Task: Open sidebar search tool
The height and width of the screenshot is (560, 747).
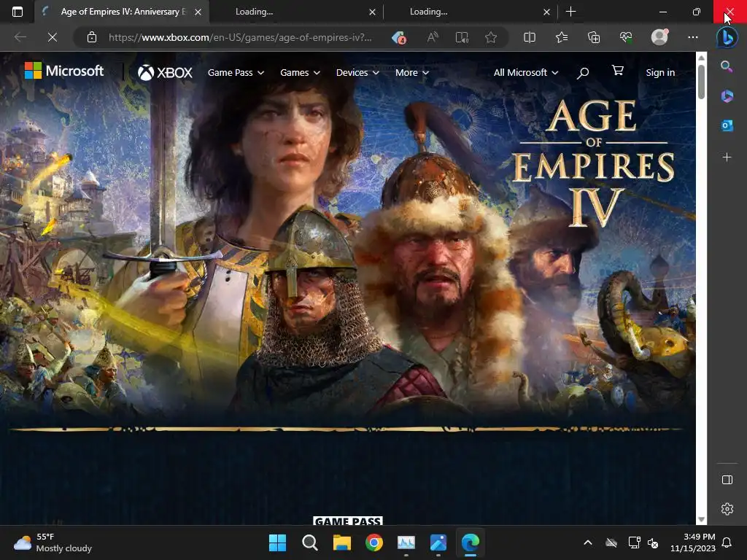Action: tap(727, 66)
